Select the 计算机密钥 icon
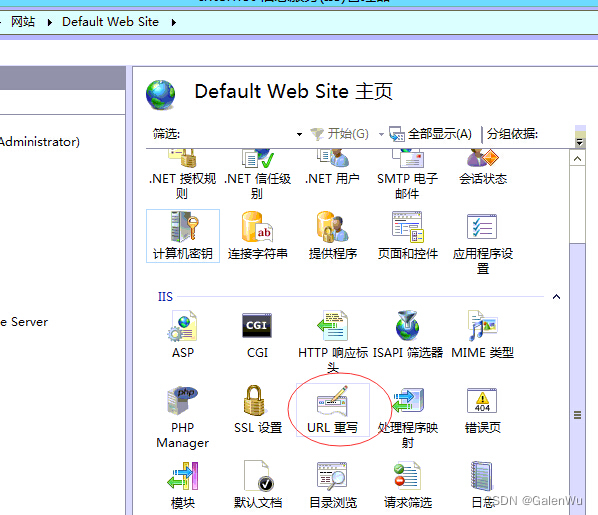This screenshot has width=598, height=515. [x=183, y=236]
